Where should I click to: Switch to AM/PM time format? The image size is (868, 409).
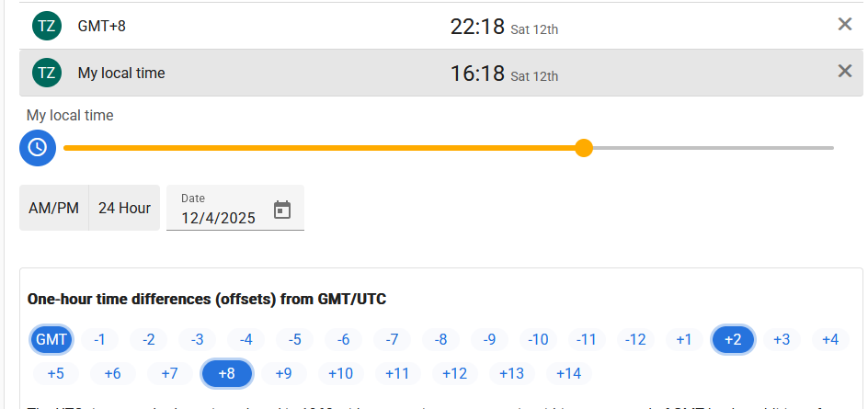(x=54, y=208)
